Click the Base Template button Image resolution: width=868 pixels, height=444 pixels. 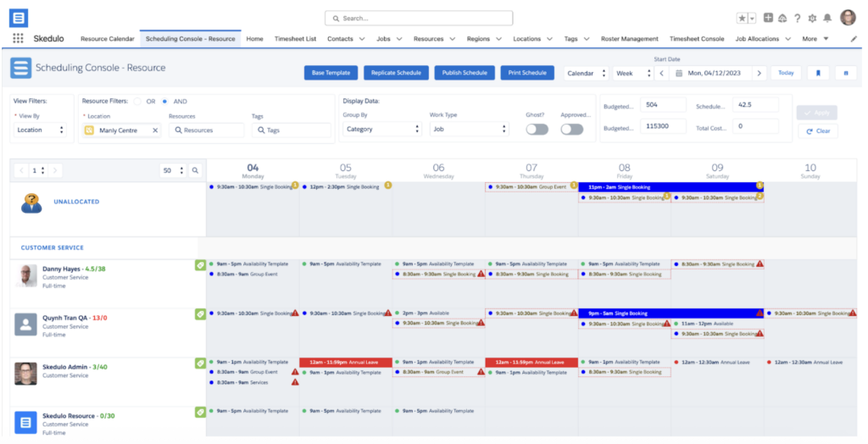coord(331,73)
